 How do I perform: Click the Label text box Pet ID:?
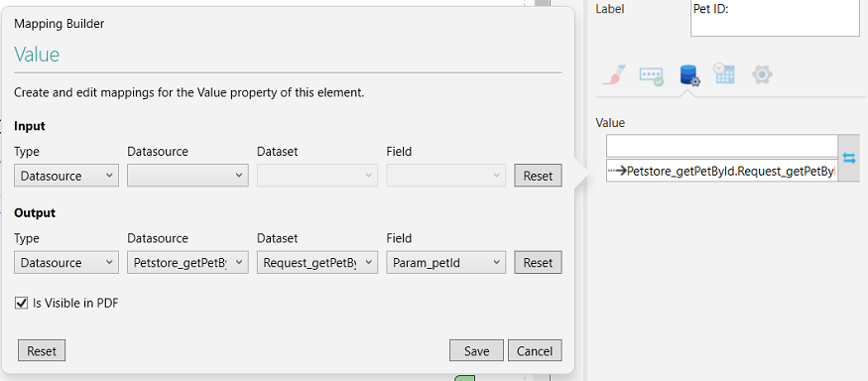[775, 18]
